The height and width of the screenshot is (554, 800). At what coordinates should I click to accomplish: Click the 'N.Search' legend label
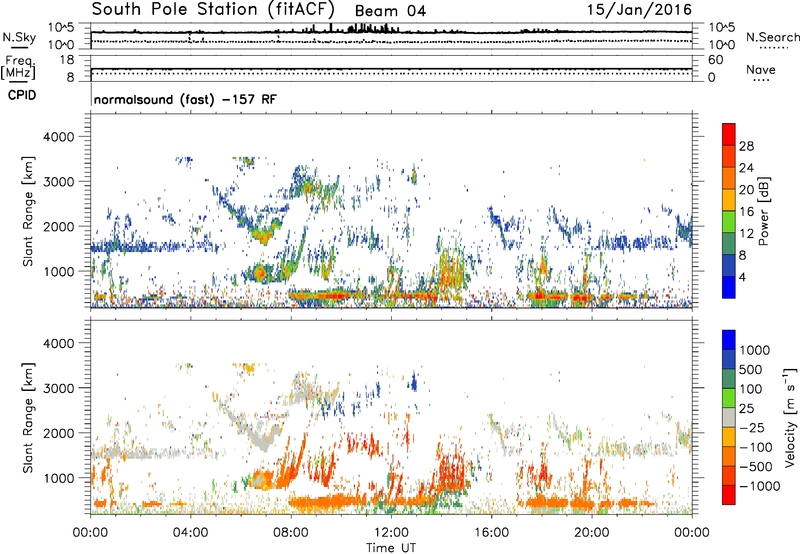click(772, 37)
